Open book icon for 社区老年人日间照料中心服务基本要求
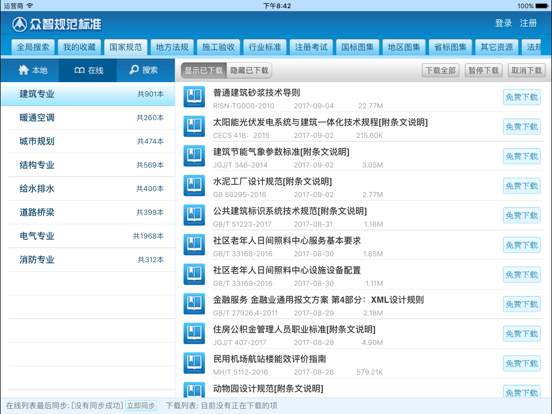This screenshot has width=552, height=414. pyautogui.click(x=194, y=244)
